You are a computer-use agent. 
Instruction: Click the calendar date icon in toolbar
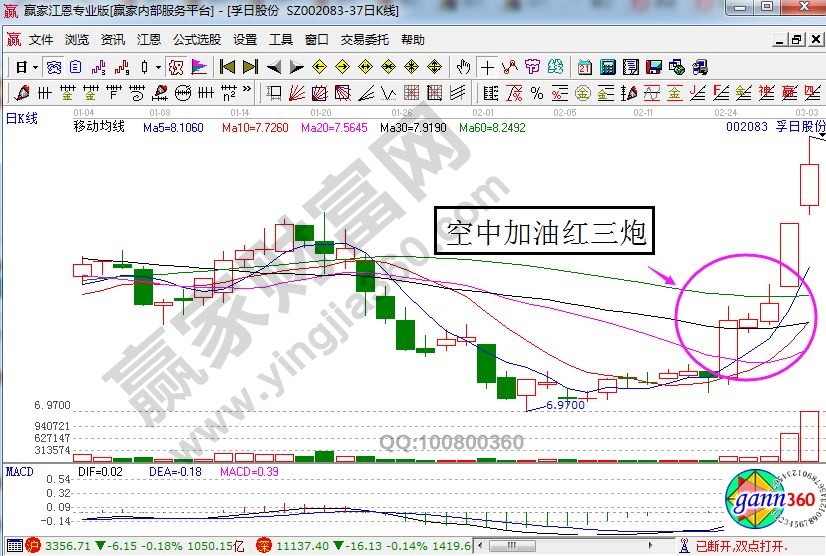585,68
